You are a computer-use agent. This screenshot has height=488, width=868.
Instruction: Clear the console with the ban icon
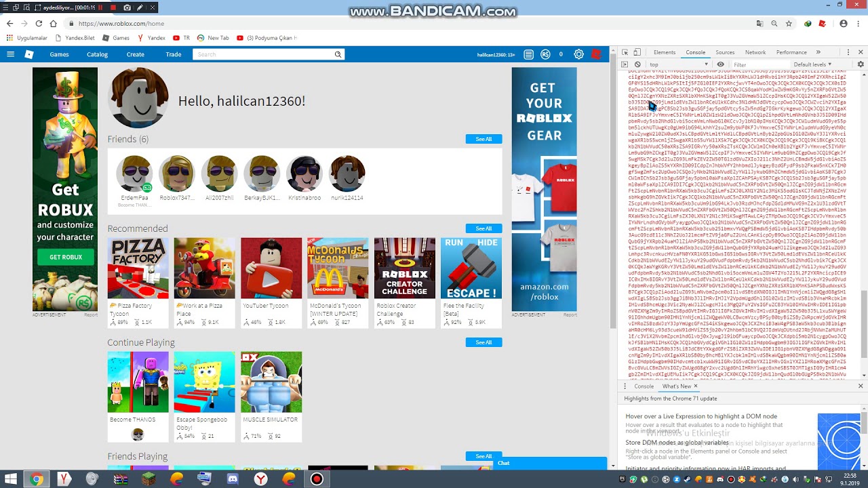pos(637,64)
